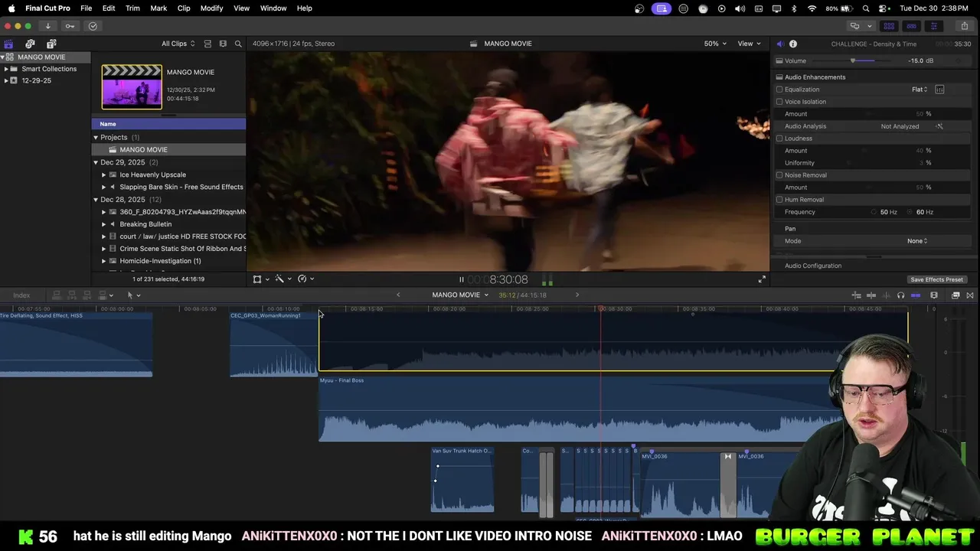Toggle the Browser panel layout button
Screen dimensions: 980x551
click(x=889, y=26)
